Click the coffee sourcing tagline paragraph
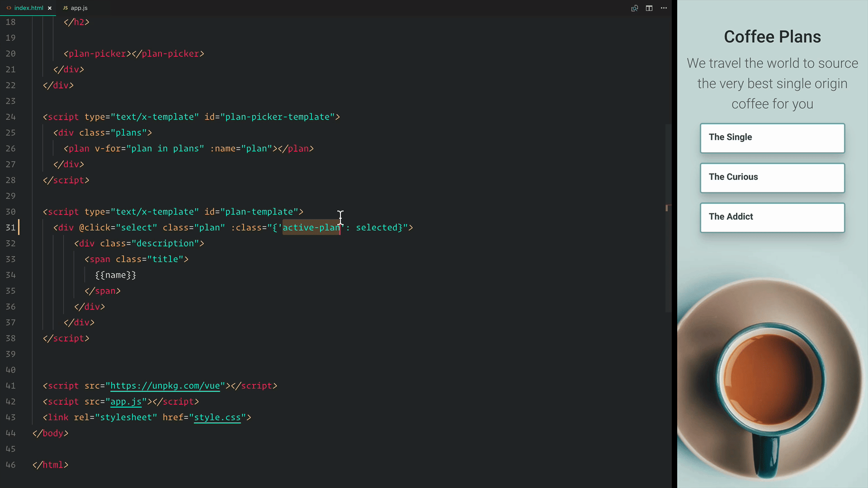Screen dimensions: 868x488 772,84
